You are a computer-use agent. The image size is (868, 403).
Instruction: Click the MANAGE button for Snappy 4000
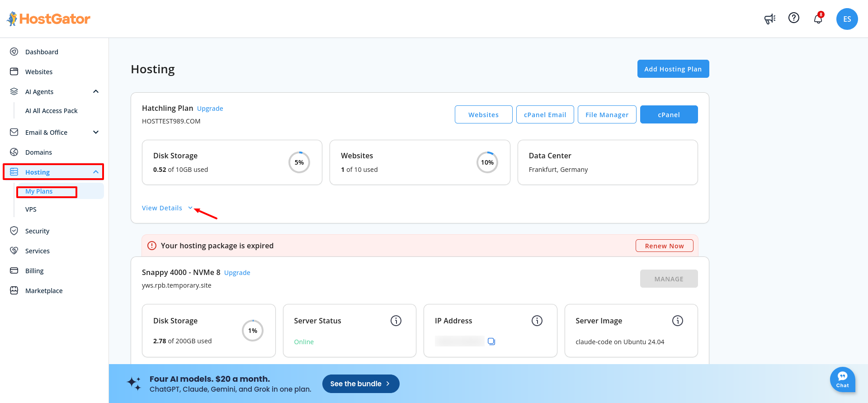pyautogui.click(x=669, y=279)
